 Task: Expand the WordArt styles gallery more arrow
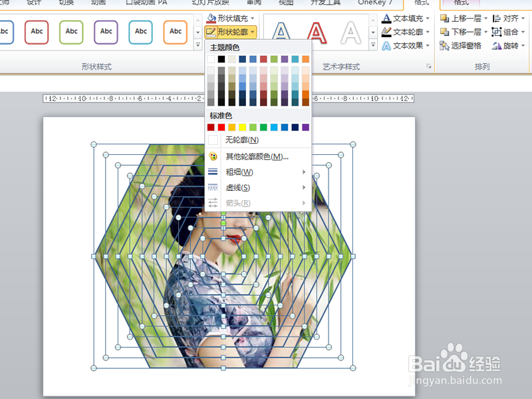coord(373,45)
